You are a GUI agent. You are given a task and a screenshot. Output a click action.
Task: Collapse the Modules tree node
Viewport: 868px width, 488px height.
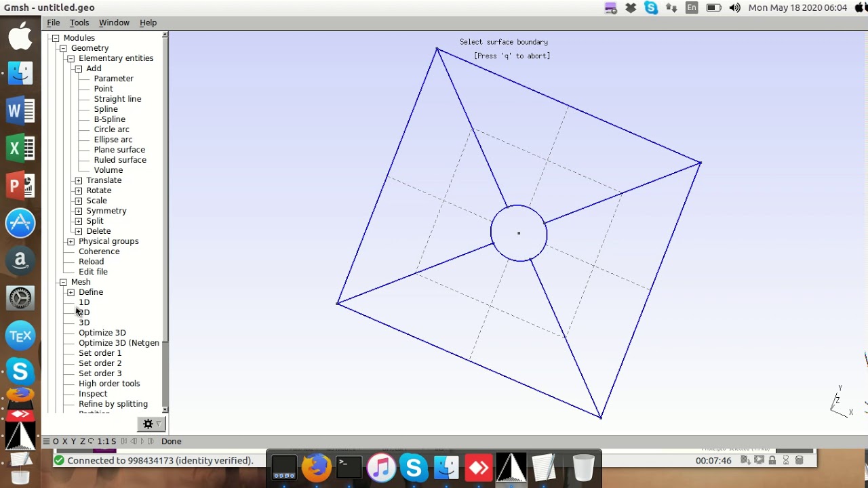[x=56, y=38]
